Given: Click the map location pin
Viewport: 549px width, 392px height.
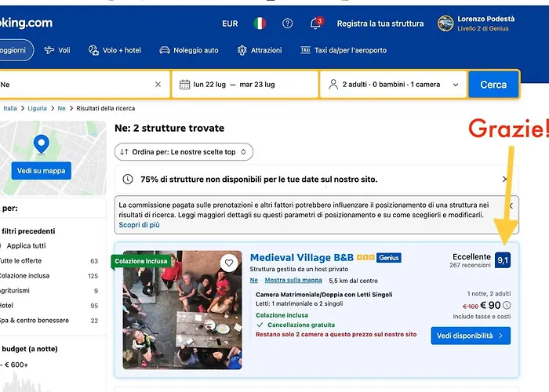Looking at the screenshot, I should 42,143.
